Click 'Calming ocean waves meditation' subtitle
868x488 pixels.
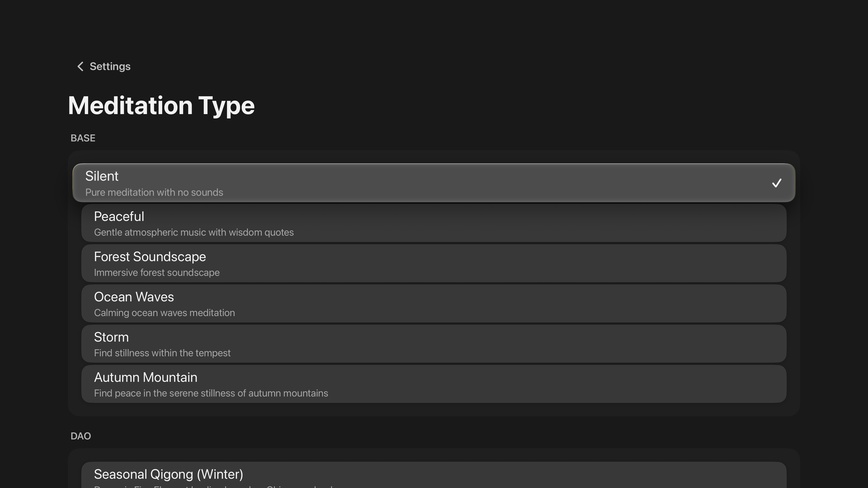pyautogui.click(x=164, y=313)
